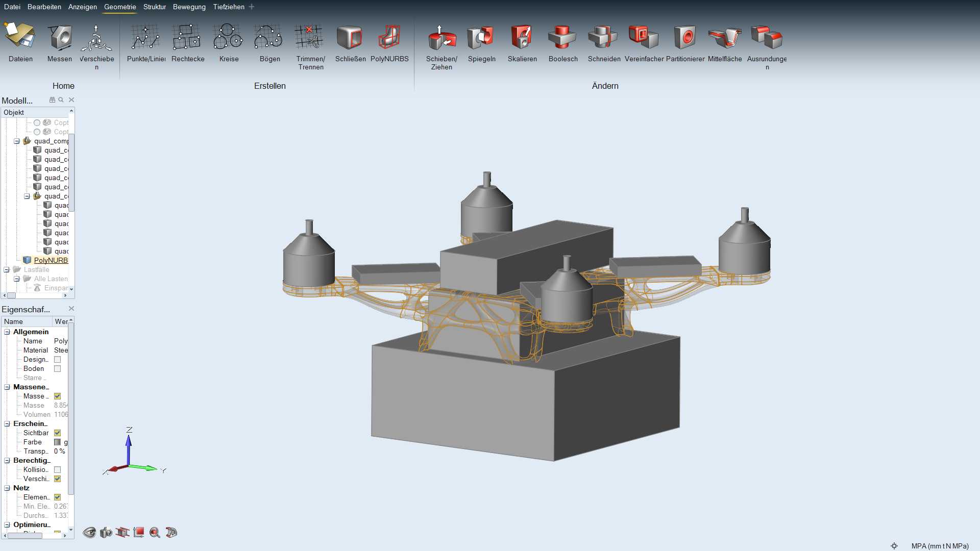Open the Anzeigen menu
The image size is (980, 551).
[x=83, y=7]
